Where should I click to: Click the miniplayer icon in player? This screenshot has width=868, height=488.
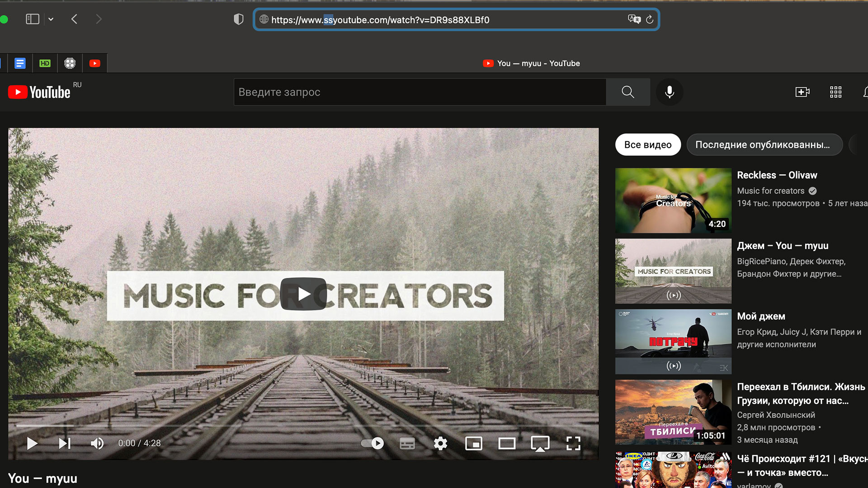point(473,443)
